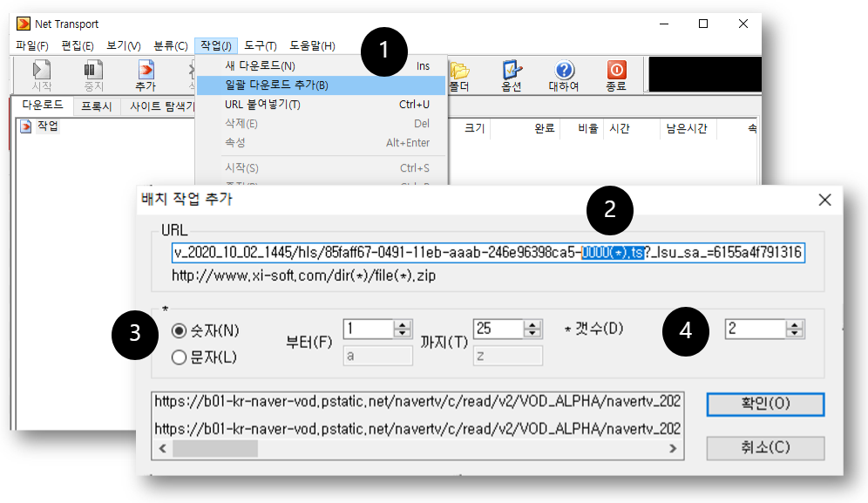Image resolution: width=868 pixels, height=503 pixels.
Task: Click the URL input field in dialog
Action: pyautogui.click(x=488, y=253)
